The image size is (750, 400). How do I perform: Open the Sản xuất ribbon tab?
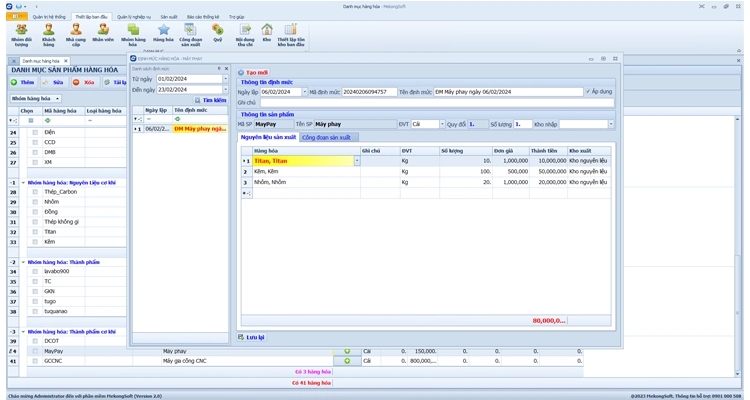point(168,17)
